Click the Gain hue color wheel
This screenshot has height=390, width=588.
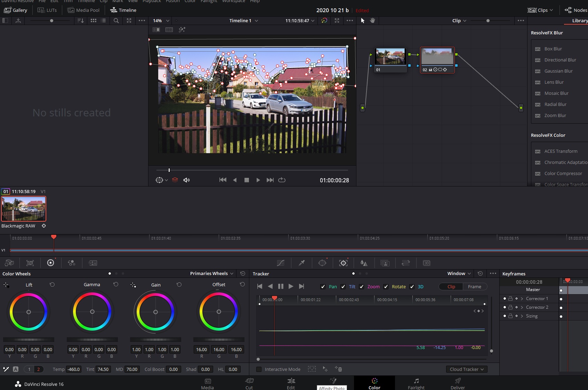click(x=155, y=312)
